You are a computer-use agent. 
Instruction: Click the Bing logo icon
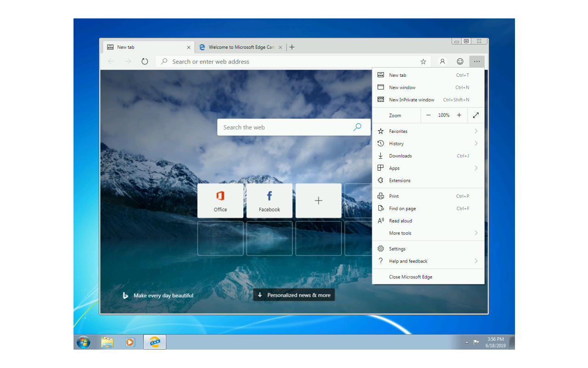point(125,295)
